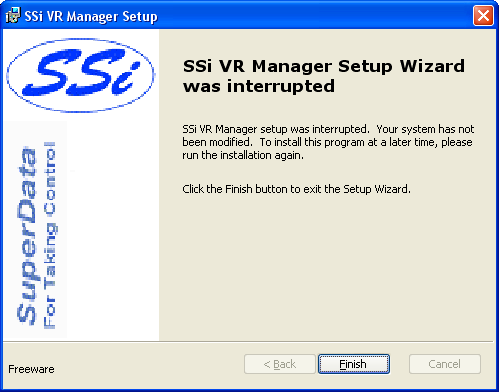This screenshot has width=499, height=392.
Task: Click the empty beige area below the instructions
Action: pos(327,267)
